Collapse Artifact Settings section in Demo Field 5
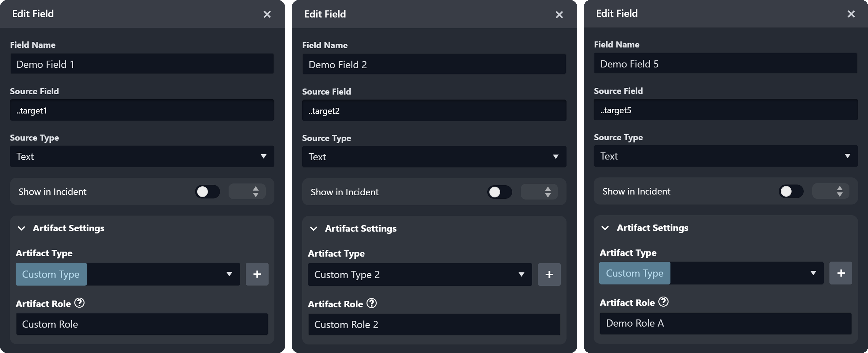Viewport: 868px width, 353px height. click(x=605, y=228)
